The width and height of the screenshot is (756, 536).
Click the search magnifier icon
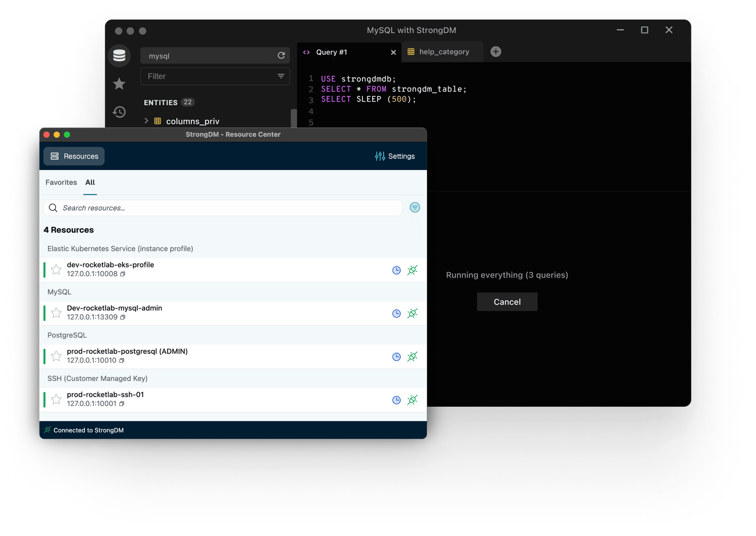(x=53, y=208)
